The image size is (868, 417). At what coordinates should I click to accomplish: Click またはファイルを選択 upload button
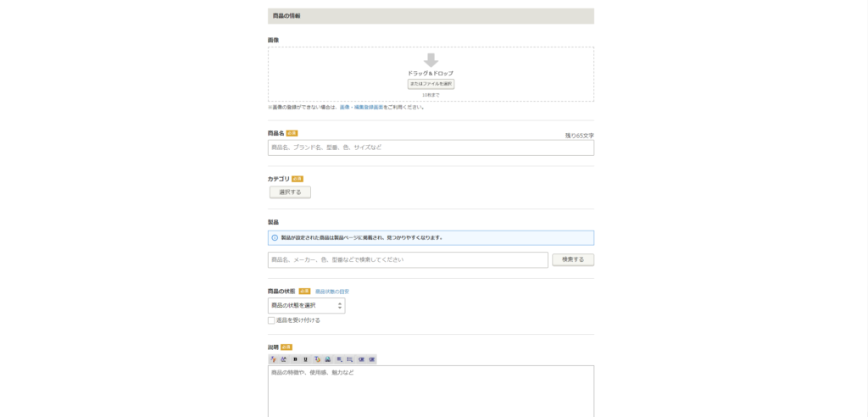(431, 84)
